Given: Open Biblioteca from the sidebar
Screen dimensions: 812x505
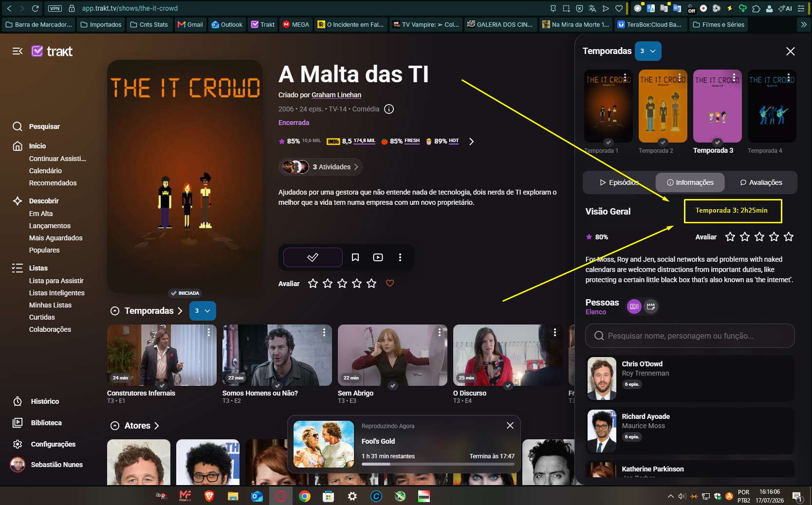Looking at the screenshot, I should pyautogui.click(x=37, y=423).
